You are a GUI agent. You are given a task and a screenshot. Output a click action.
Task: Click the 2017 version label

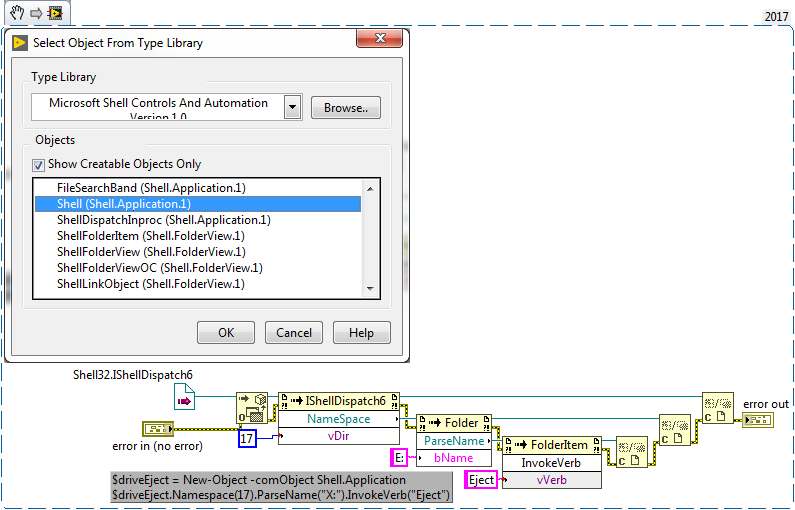point(776,16)
